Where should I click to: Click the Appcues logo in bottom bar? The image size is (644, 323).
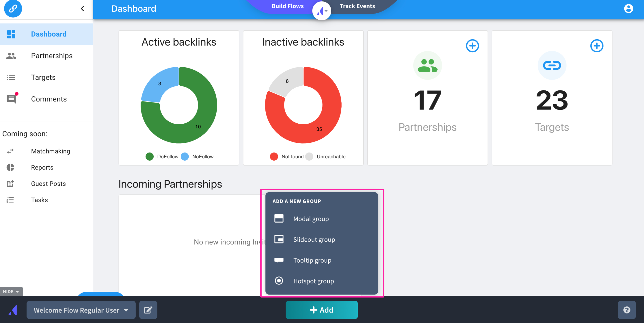[x=13, y=310]
